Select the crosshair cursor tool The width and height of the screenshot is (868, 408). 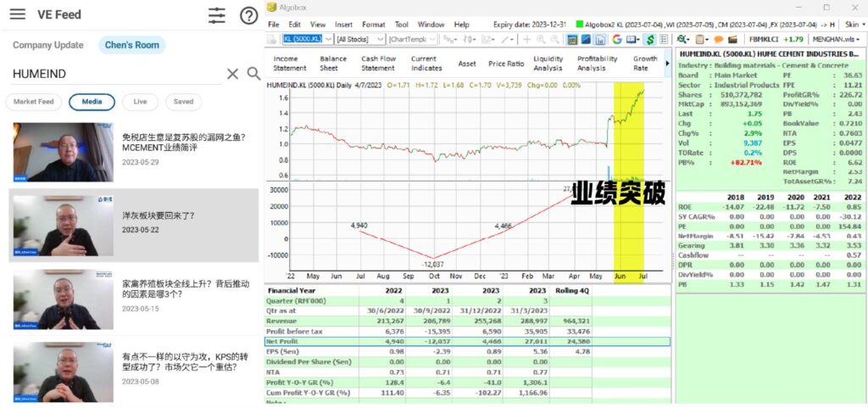[x=526, y=39]
